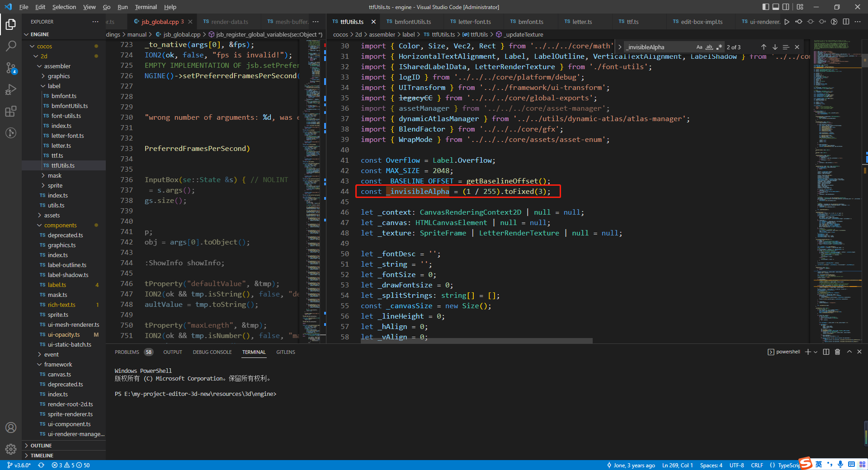Open the PROBLEMS panel tab

point(127,352)
